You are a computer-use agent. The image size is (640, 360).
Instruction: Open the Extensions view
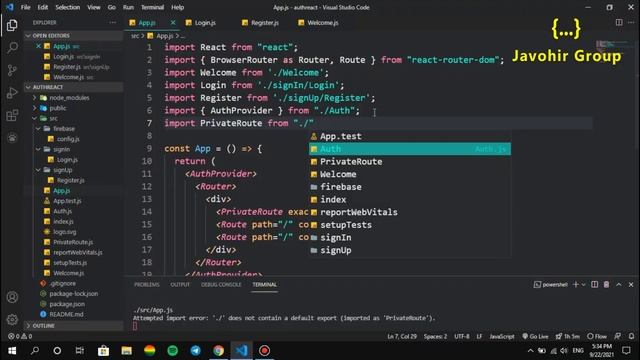coord(12,115)
